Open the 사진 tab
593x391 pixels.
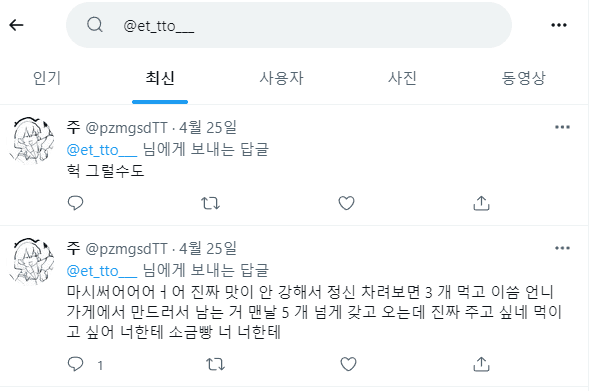pos(402,78)
